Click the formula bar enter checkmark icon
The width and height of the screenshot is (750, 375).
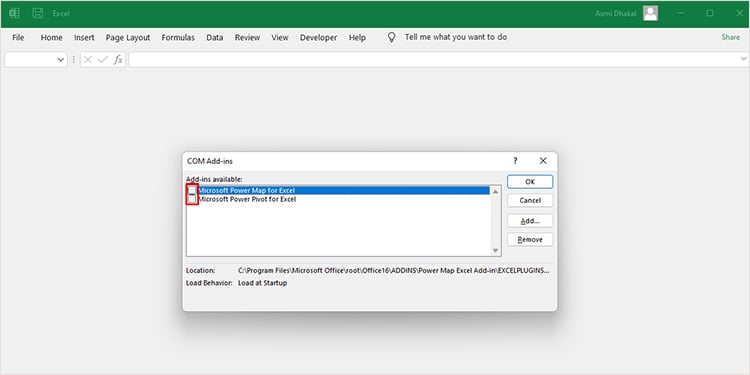point(102,60)
